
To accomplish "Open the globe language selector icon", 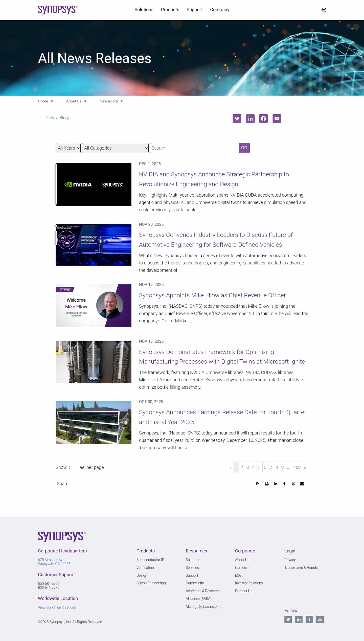I will (324, 10).
